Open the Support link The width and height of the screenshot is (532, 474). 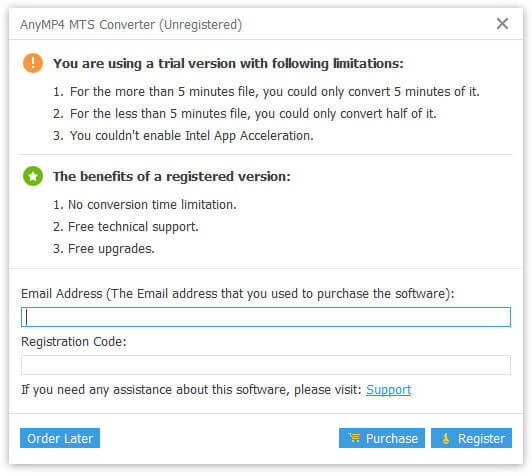388,390
